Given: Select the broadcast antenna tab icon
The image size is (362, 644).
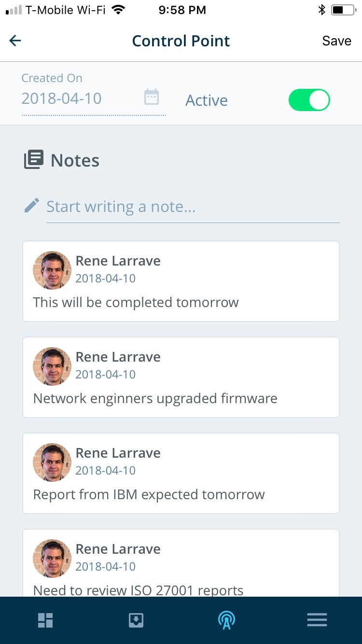Looking at the screenshot, I should tap(226, 620).
